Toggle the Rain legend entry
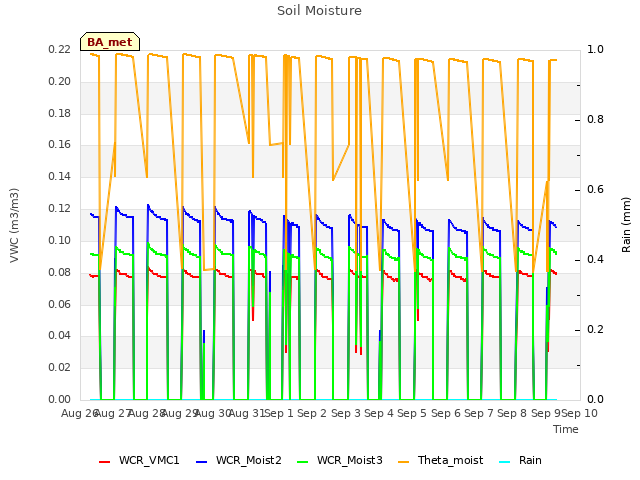Viewport: 640px width, 480px height. click(520, 460)
